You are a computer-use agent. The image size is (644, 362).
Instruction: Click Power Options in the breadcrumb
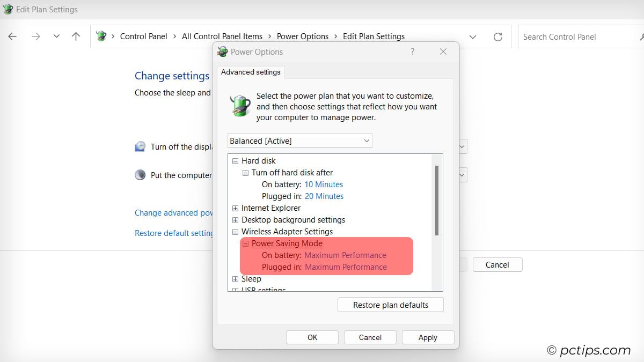point(302,36)
